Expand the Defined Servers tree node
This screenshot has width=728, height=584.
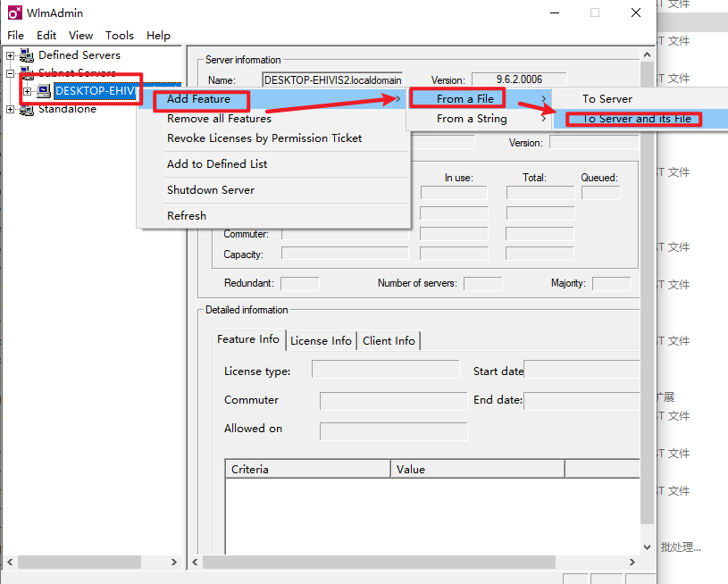click(11, 55)
